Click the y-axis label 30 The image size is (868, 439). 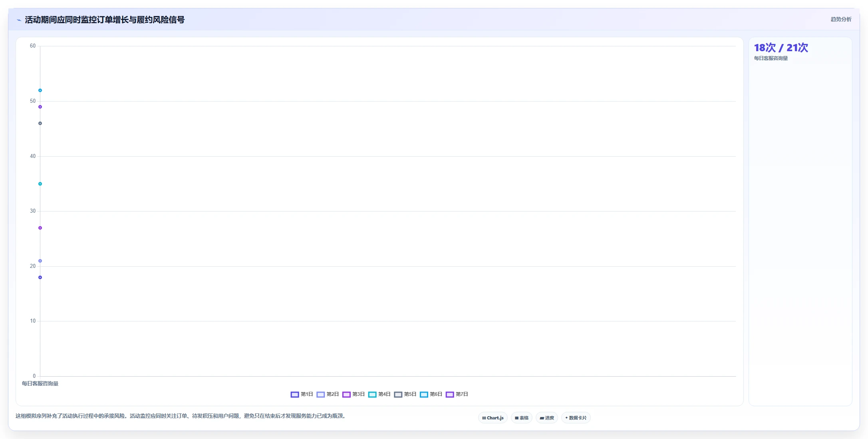coord(33,211)
